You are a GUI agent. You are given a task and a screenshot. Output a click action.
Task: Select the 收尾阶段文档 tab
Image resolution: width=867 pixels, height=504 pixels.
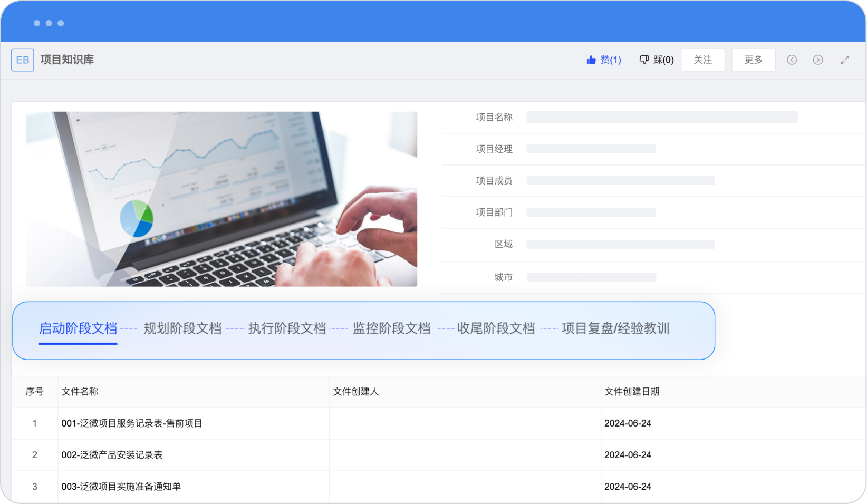tap(496, 328)
